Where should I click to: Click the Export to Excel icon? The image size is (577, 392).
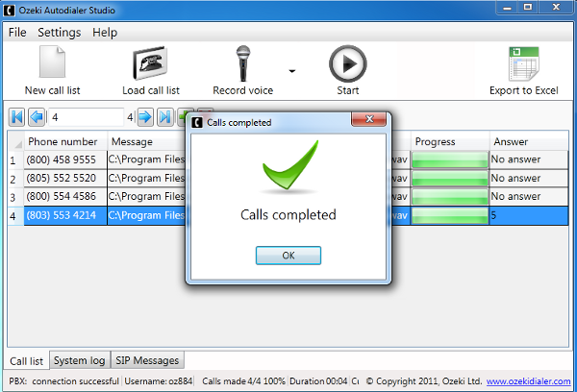(x=523, y=64)
